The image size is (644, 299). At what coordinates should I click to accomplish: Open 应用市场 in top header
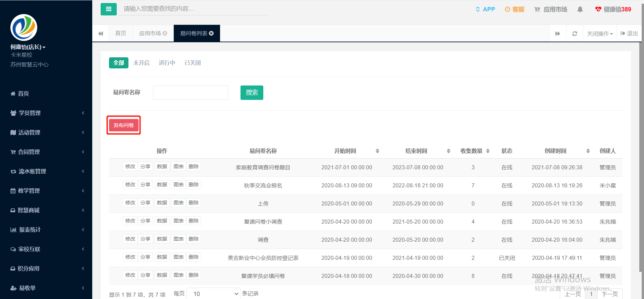(x=551, y=9)
